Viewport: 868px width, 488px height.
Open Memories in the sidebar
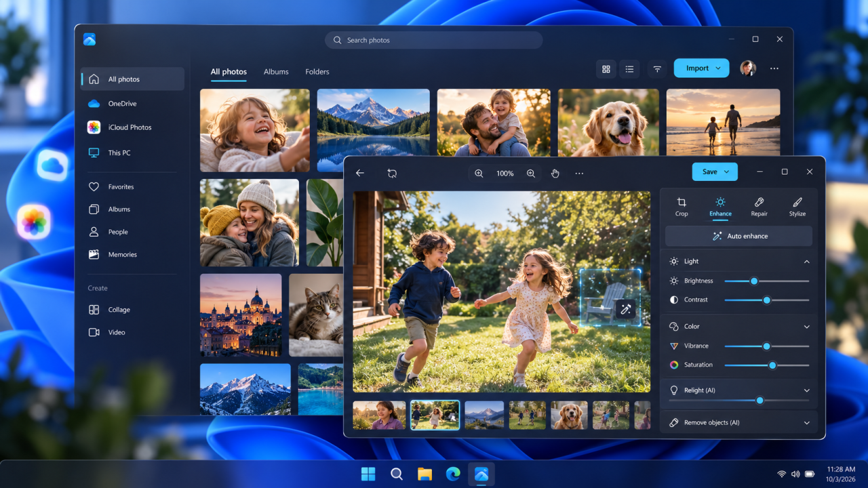click(133, 255)
